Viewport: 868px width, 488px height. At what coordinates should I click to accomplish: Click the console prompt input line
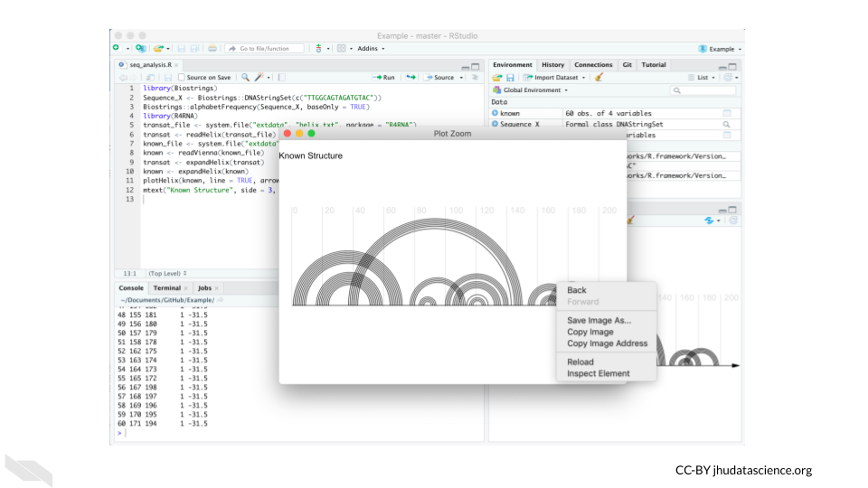point(299,433)
